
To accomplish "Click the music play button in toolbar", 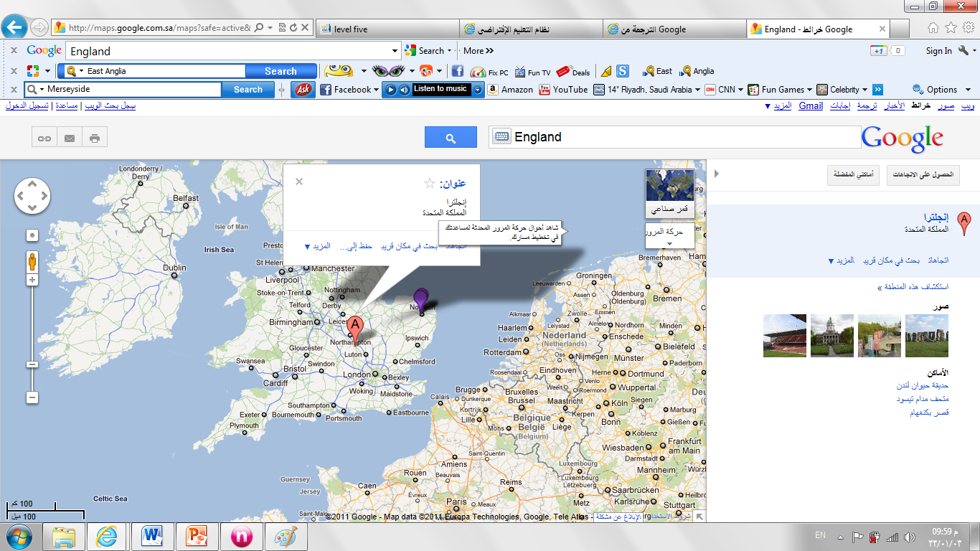I will (391, 90).
